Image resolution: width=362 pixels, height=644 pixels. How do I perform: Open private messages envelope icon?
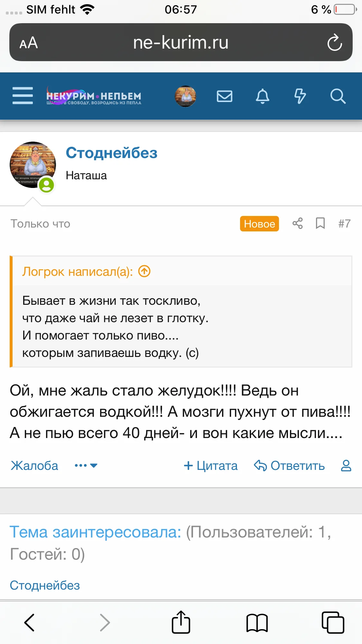[225, 96]
